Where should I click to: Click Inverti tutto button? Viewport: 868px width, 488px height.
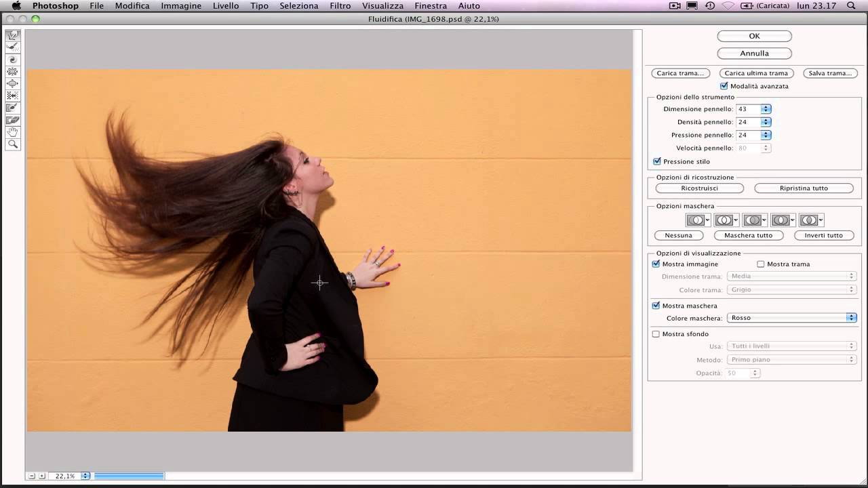(x=823, y=235)
